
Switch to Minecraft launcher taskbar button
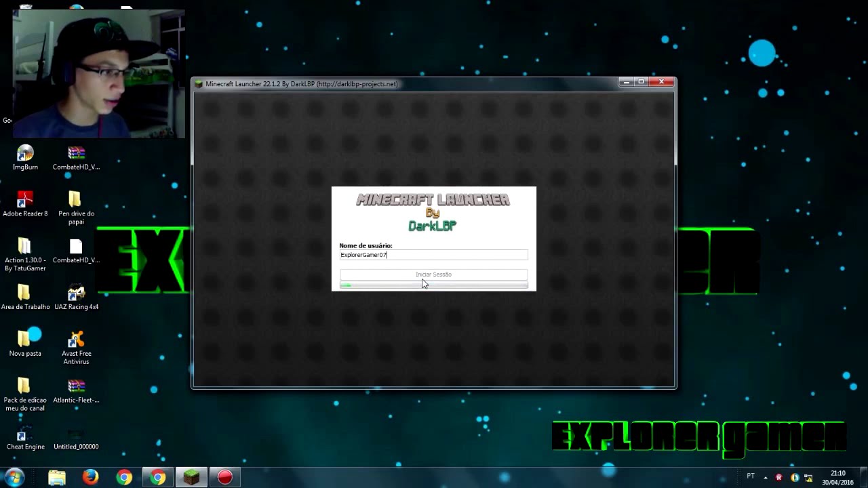click(x=191, y=478)
